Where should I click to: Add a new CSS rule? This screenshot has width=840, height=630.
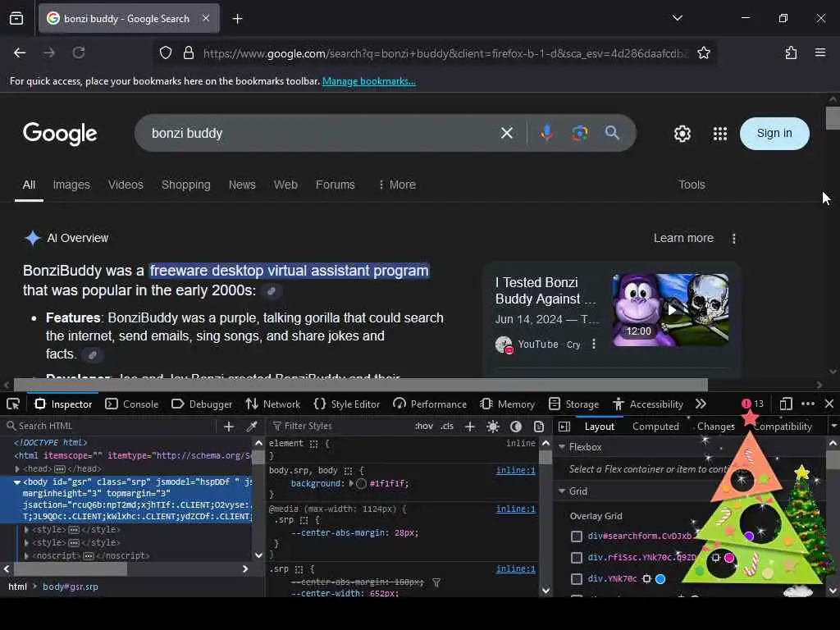tap(470, 427)
